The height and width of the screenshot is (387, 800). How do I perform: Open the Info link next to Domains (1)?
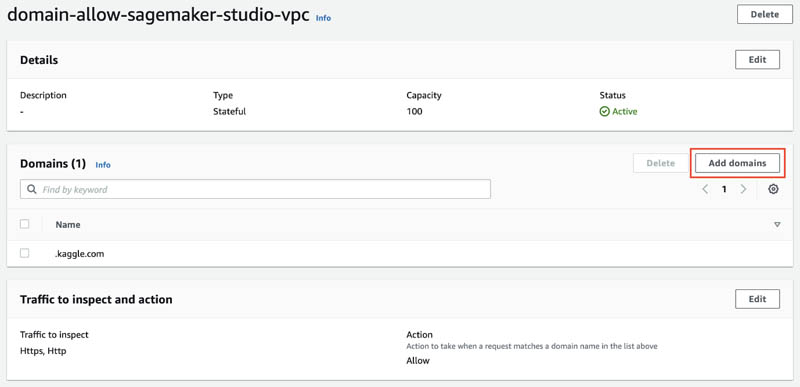pyautogui.click(x=103, y=165)
